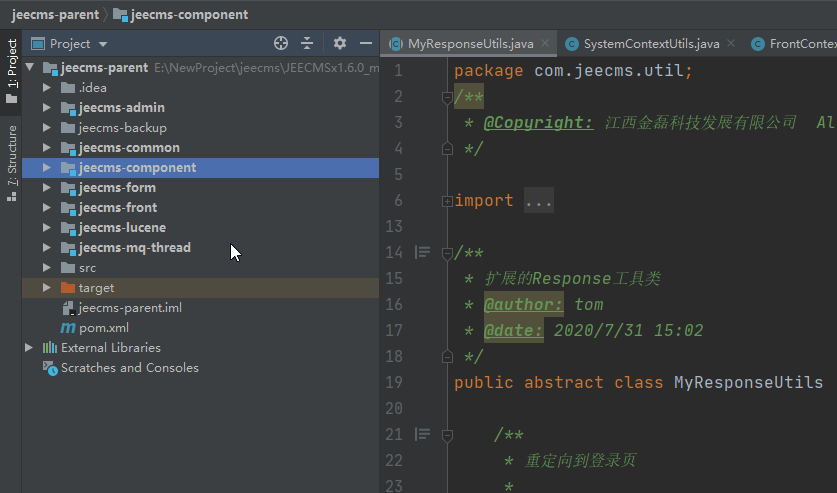This screenshot has height=493, width=837.
Task: Click jeecms-component in the breadcrumb bar
Action: pyautogui.click(x=189, y=15)
